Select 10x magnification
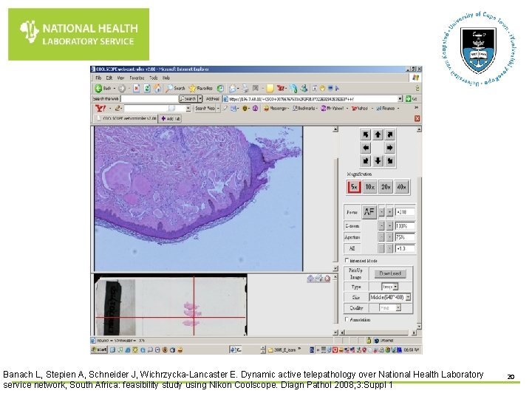This screenshot has width=532, height=399. [x=370, y=187]
